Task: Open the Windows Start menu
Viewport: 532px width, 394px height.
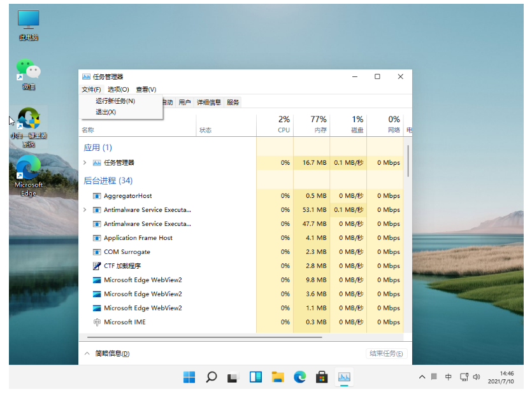Action: 189,377
